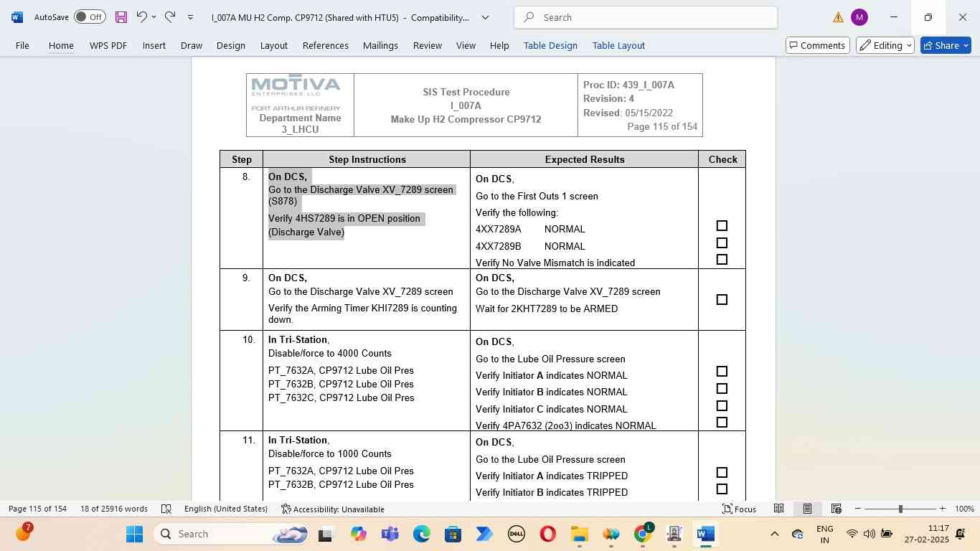Switch to Focus mode
This screenshot has width=980, height=551.
point(739,509)
